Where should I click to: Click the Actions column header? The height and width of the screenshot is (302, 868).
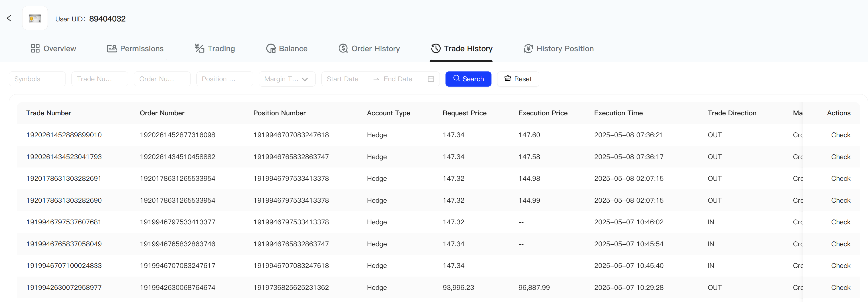coord(839,113)
